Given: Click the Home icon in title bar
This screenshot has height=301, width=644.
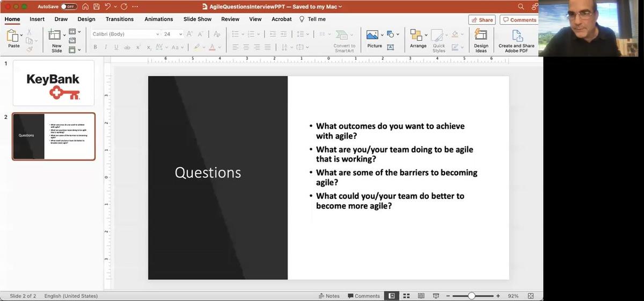Looking at the screenshot, I should pyautogui.click(x=85, y=6).
